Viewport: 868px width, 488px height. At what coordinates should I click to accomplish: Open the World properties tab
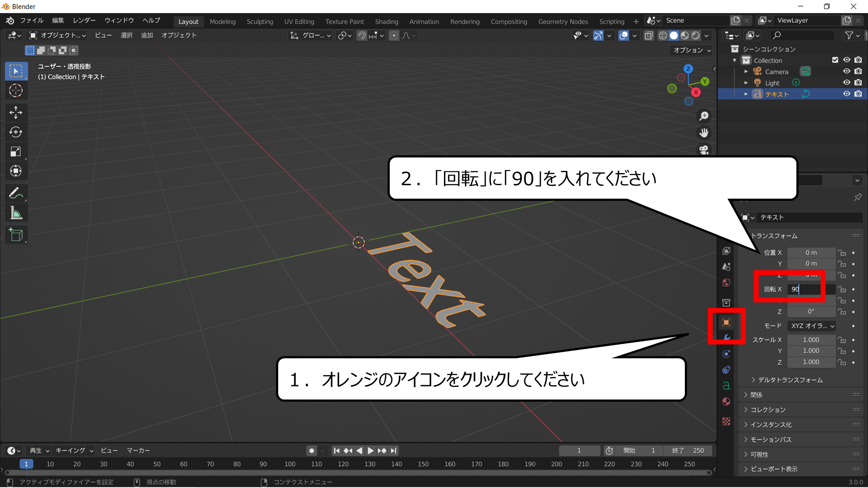(x=726, y=283)
